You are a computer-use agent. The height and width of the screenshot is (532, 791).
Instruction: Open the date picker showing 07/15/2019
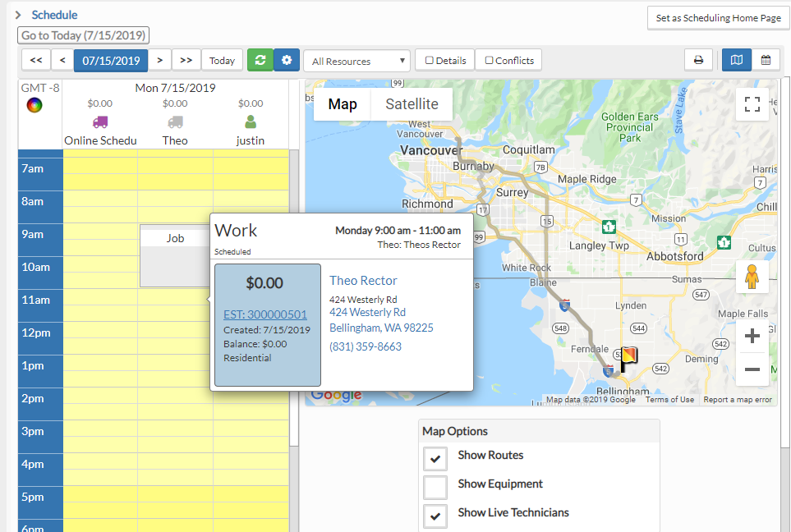(110, 59)
